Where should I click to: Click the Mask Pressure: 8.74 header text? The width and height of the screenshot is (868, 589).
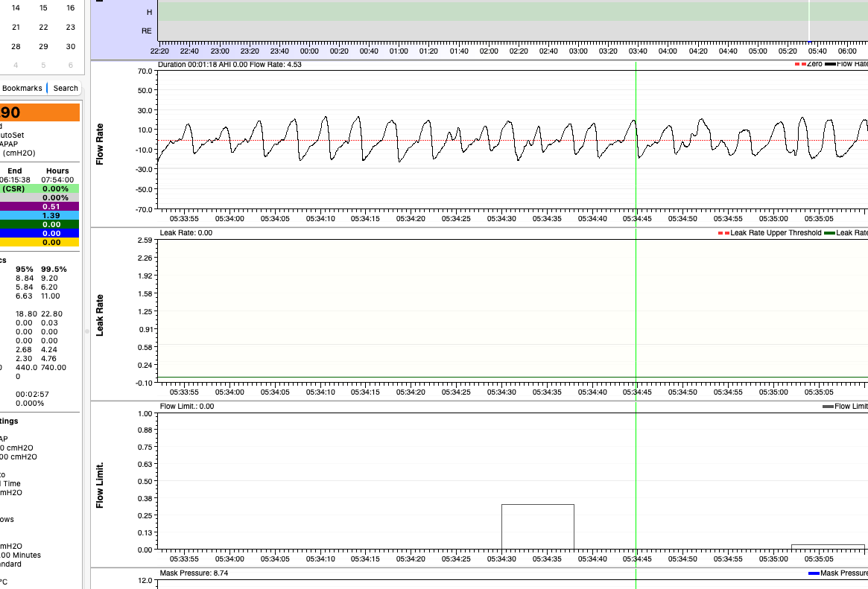[x=194, y=573]
